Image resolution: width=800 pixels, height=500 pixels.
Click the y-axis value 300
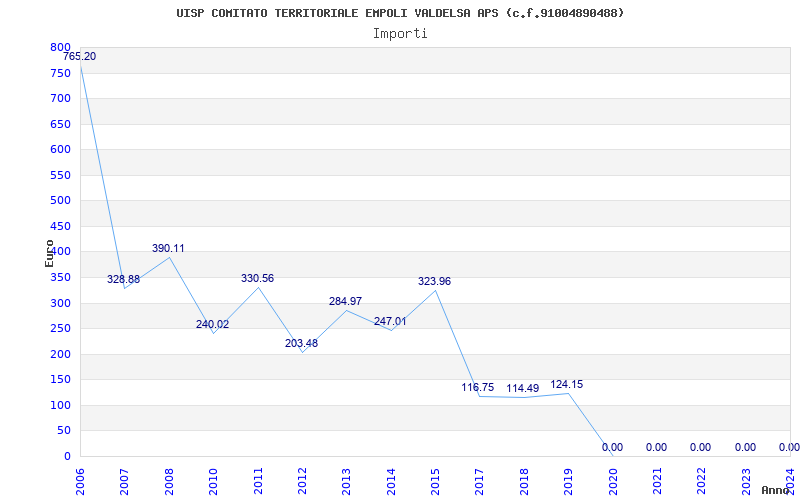(60, 303)
